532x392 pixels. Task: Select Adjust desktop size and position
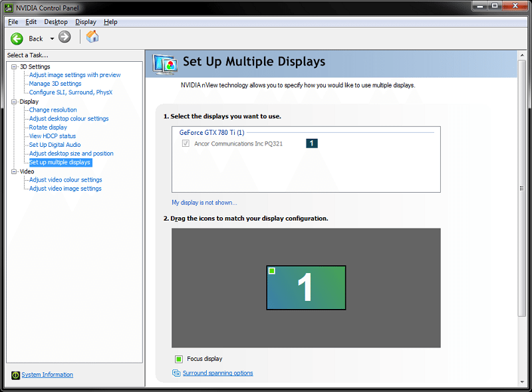71,153
